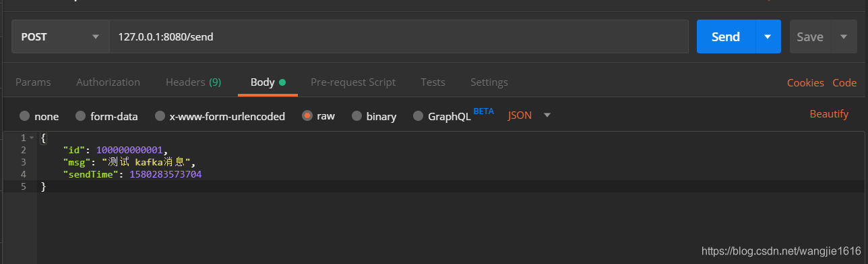The image size is (868, 264).
Task: Click the closing brace on line 5
Action: 44,186
